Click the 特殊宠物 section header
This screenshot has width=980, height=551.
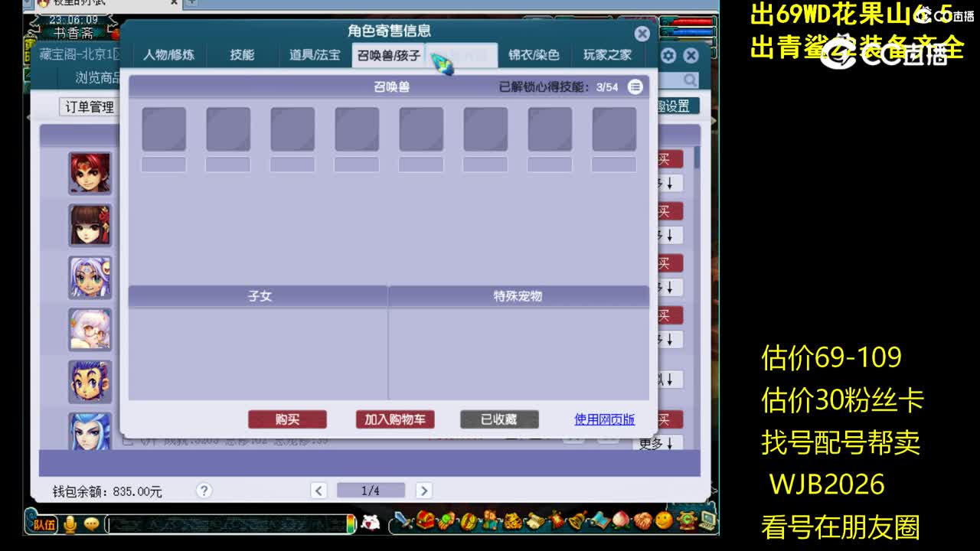pos(518,296)
